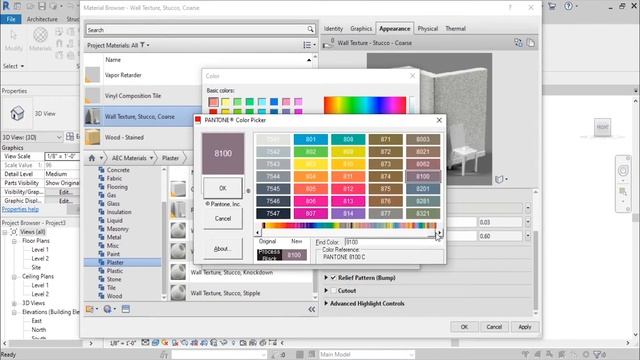Image resolution: width=640 pixels, height=360 pixels.
Task: Open the Select dropdown on ribbon
Action: tap(13, 66)
